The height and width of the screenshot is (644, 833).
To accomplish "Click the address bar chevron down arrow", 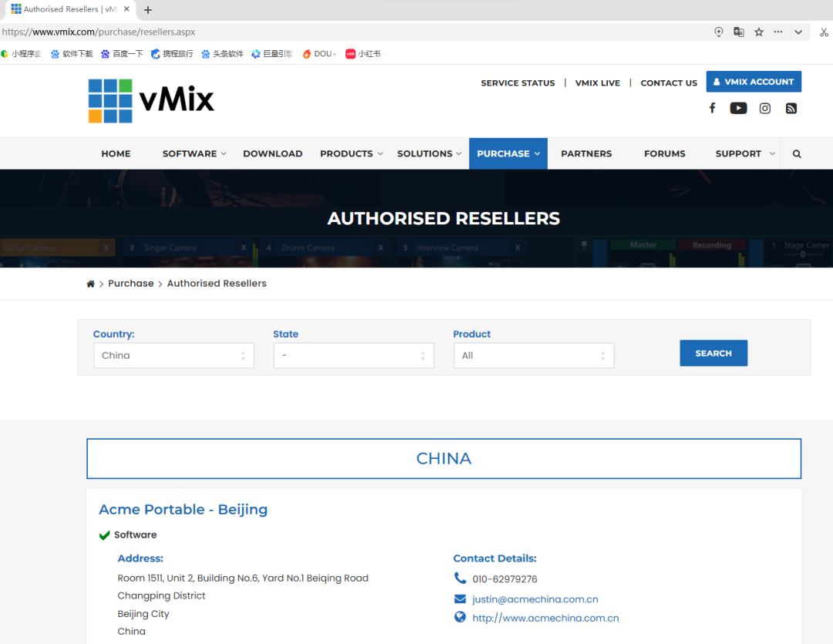I will tap(798, 32).
